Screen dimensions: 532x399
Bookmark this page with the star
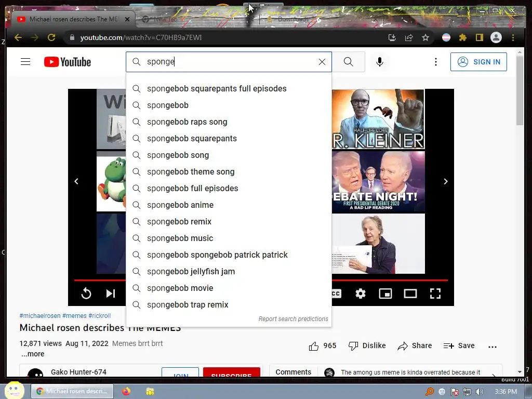pyautogui.click(x=425, y=37)
